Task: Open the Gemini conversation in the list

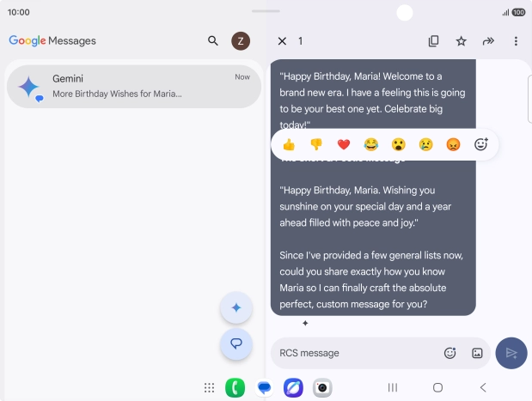Action: 134,87
